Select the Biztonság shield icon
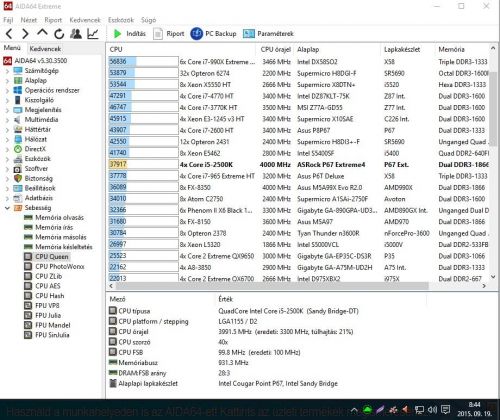The image size is (500, 420). coord(18,178)
